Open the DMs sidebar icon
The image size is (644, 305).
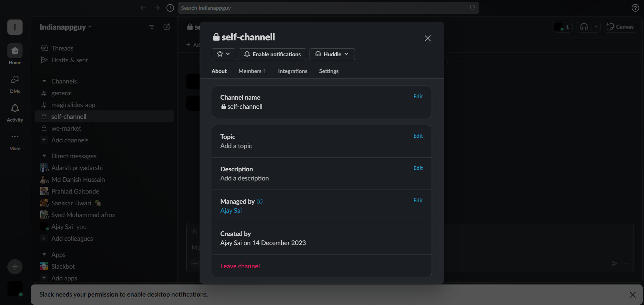(15, 84)
